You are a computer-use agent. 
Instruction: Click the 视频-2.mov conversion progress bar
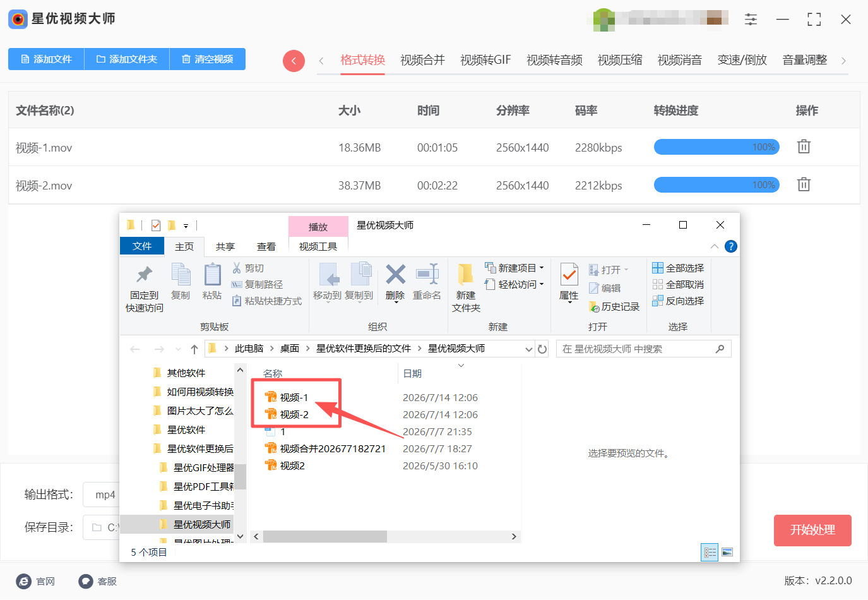click(716, 185)
